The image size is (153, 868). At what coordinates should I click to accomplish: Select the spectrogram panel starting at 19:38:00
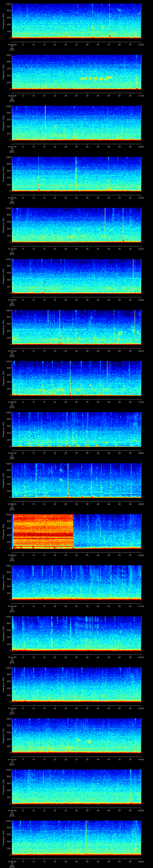(x=77, y=481)
